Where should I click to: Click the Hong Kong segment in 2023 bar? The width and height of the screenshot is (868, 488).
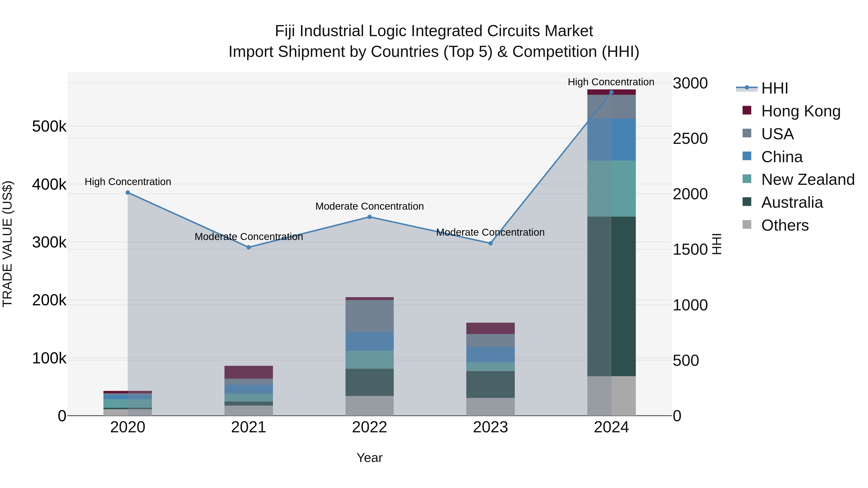[491, 328]
